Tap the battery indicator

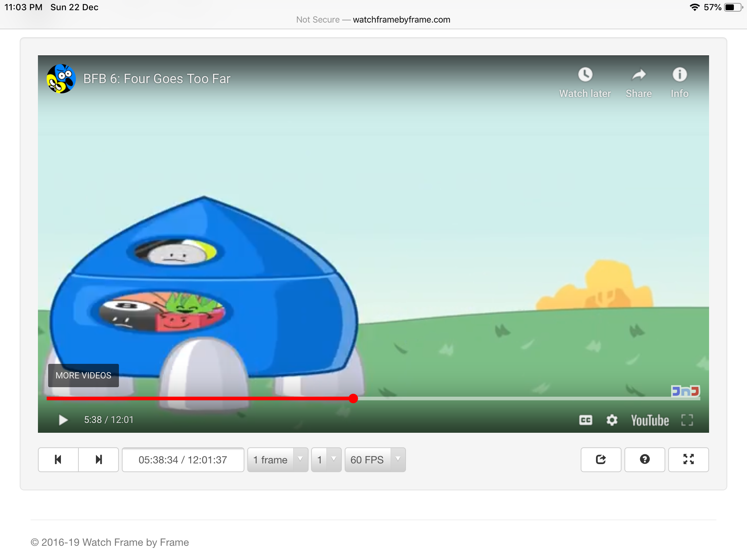[x=733, y=7]
